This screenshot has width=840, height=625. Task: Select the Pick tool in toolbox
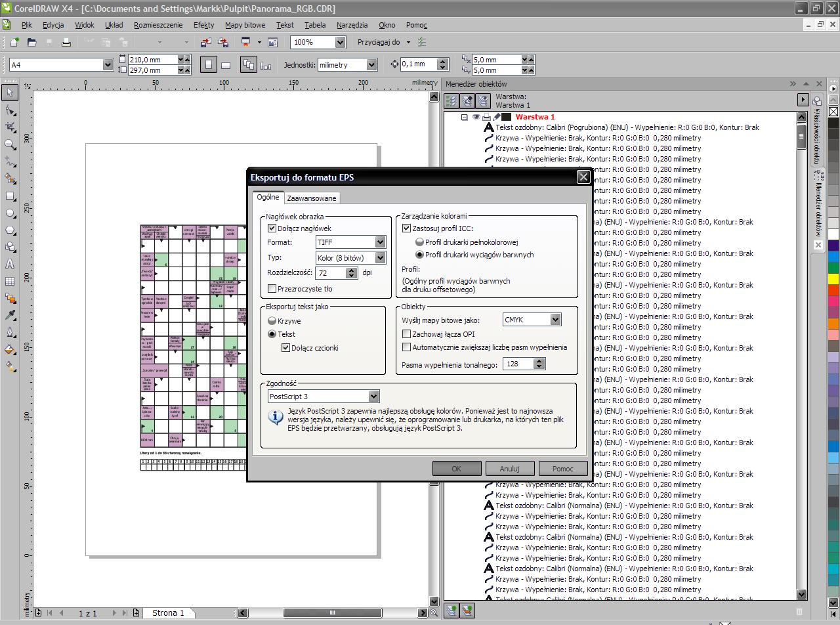[10, 93]
